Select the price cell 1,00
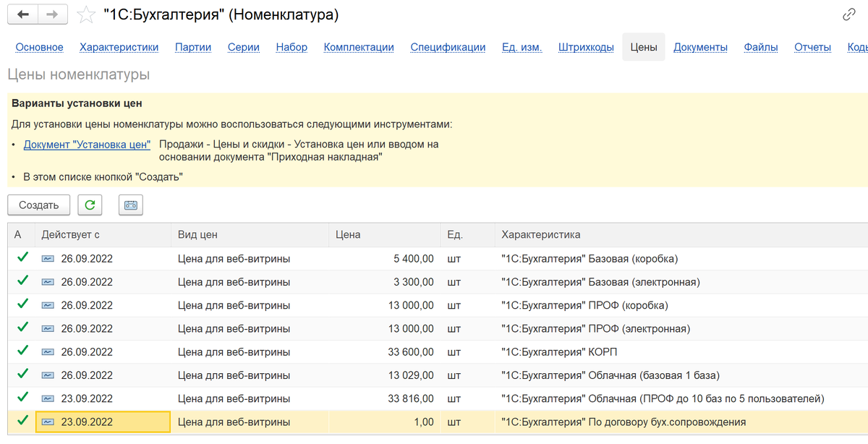 pyautogui.click(x=384, y=422)
